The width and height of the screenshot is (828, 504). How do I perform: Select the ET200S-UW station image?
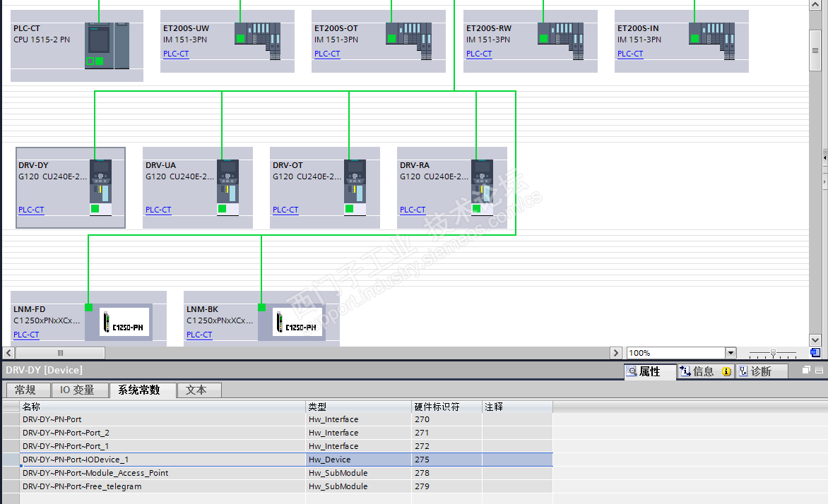(x=257, y=41)
